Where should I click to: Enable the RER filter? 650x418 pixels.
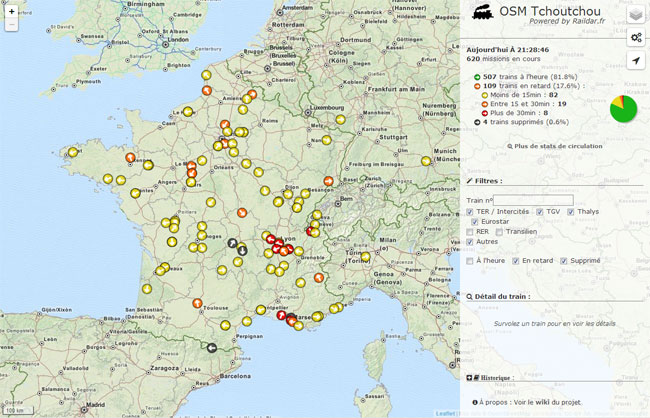pos(471,231)
